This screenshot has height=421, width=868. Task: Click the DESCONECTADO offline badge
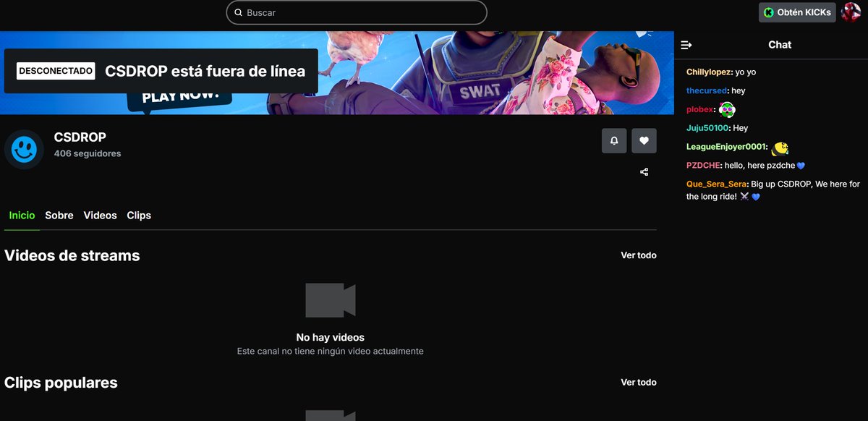click(56, 71)
